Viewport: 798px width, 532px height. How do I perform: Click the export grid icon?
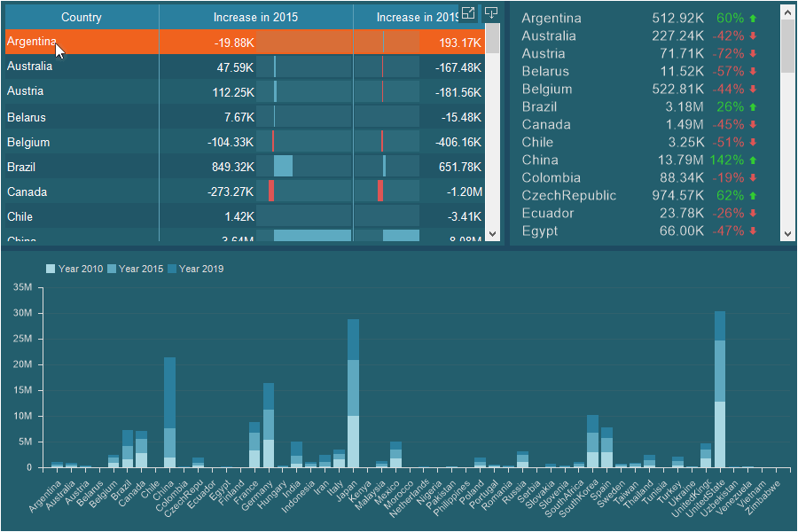tap(490, 13)
